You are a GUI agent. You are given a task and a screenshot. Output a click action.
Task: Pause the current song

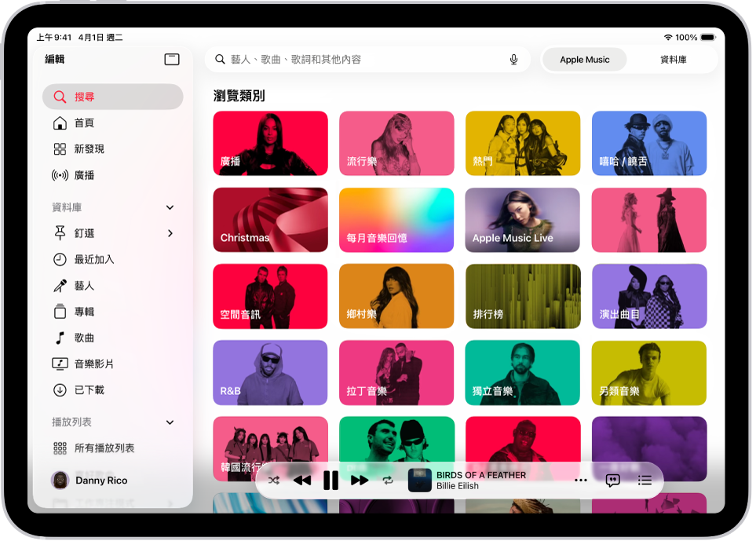pos(331,481)
